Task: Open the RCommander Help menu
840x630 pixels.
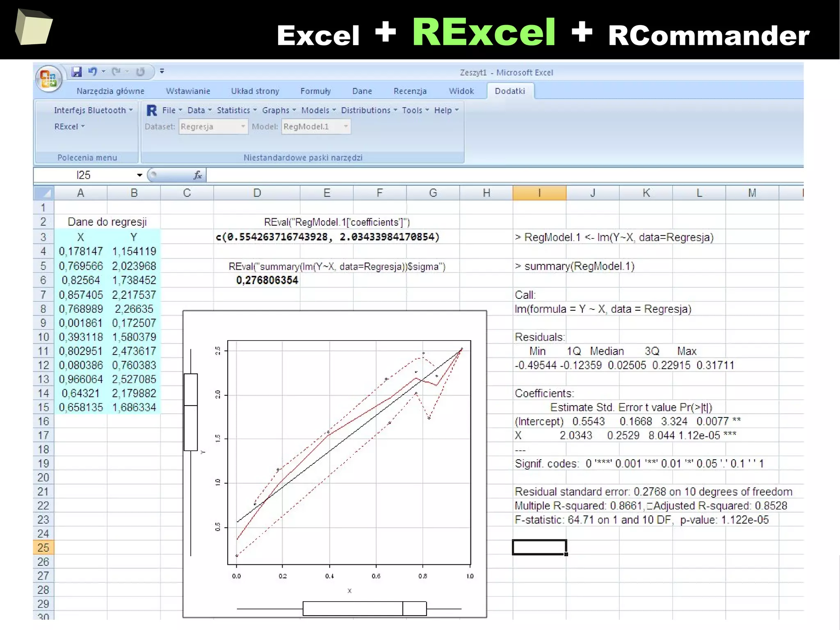Action: click(446, 110)
